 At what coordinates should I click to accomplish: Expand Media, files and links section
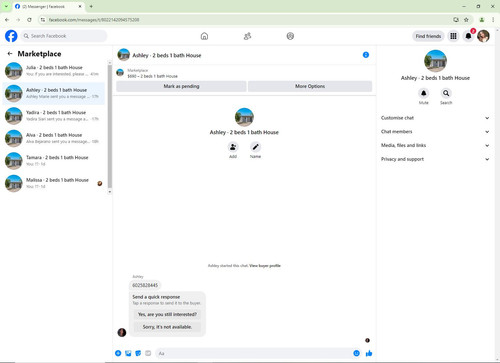(435, 145)
